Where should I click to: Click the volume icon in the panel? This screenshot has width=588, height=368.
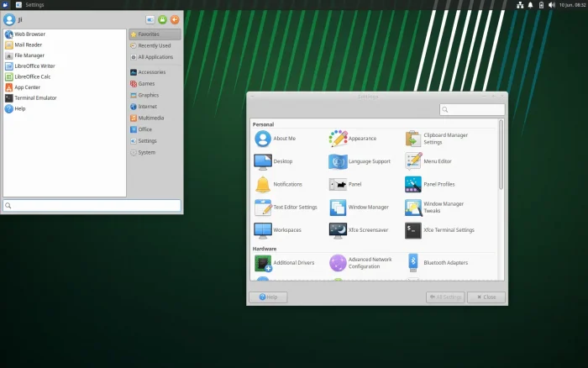[551, 5]
